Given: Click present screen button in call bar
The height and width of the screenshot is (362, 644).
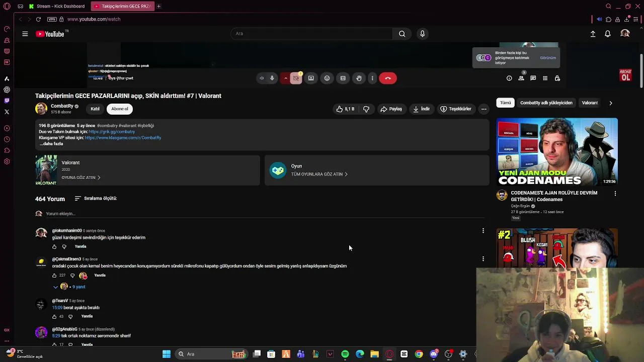Looking at the screenshot, I should tap(311, 78).
